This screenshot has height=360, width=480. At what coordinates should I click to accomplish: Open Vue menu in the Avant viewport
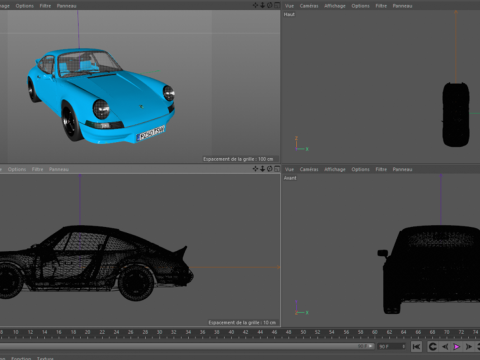click(289, 169)
